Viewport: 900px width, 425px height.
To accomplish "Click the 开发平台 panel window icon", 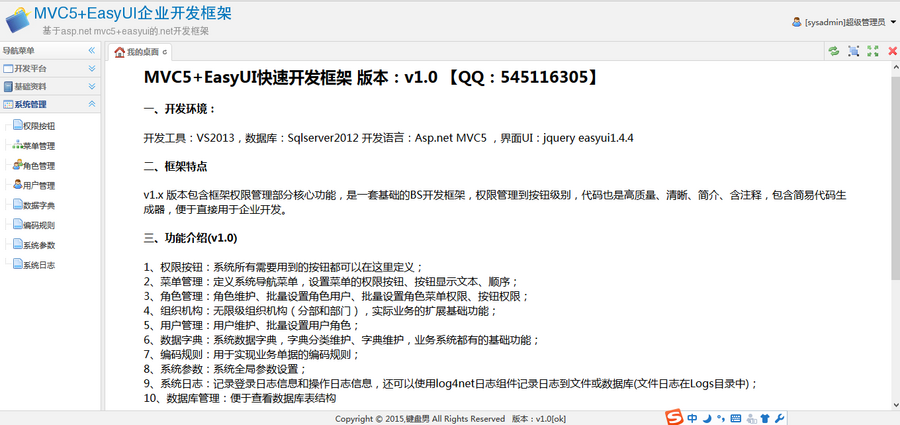I will coord(8,69).
